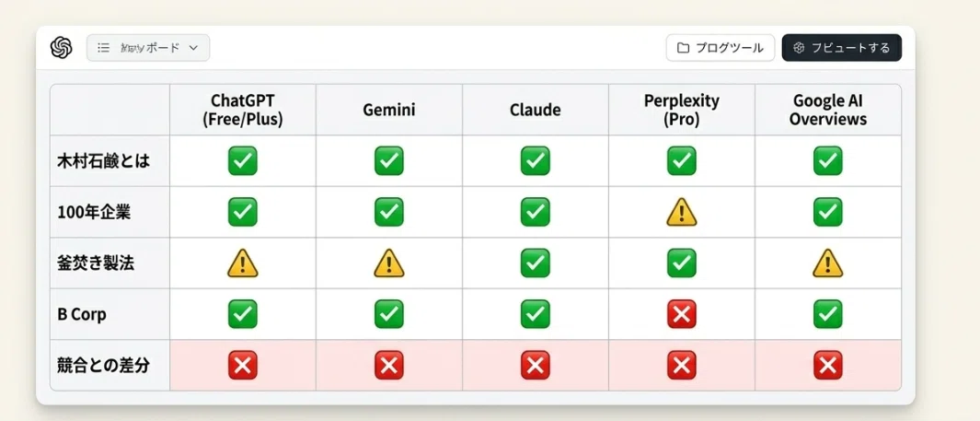Select the 競合との差分 row label
This screenshot has height=421, width=980.
coord(103,366)
